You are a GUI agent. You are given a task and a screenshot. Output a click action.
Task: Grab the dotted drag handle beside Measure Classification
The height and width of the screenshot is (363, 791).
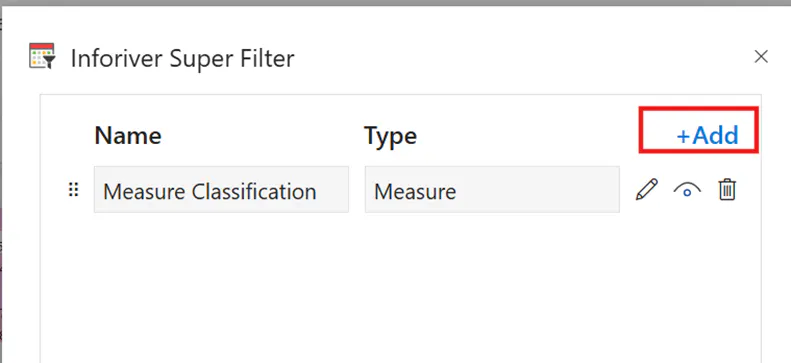[74, 190]
